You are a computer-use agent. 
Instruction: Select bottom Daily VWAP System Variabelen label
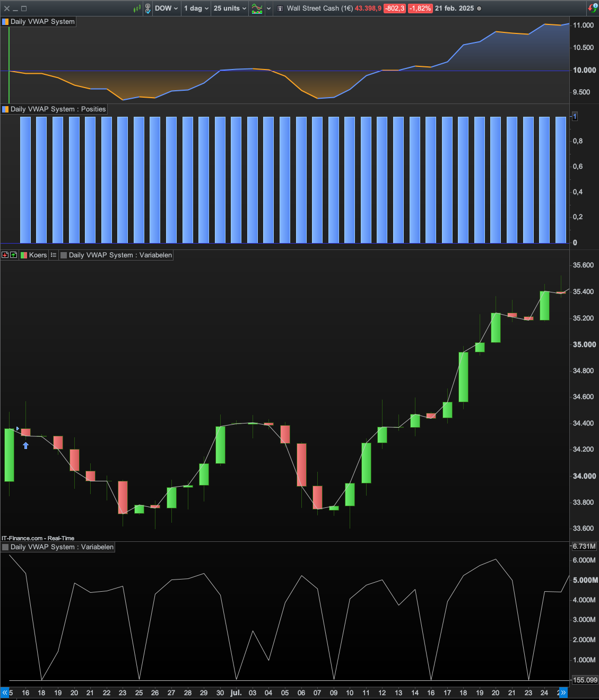tap(62, 547)
